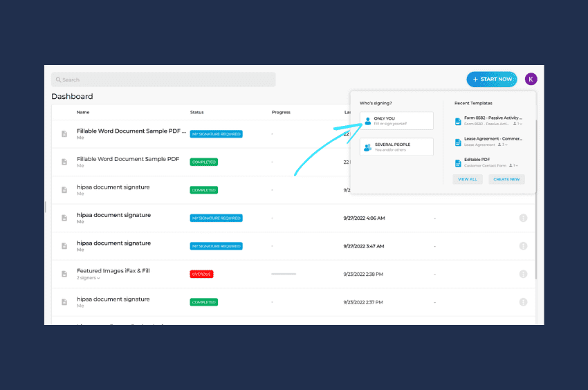Image resolution: width=588 pixels, height=390 pixels.
Task: Click the date 9/23/2022 2:38 PM
Action: (x=363, y=275)
